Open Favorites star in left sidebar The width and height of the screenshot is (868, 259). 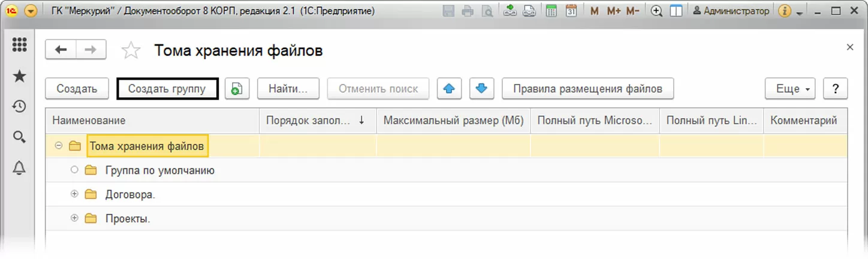point(19,76)
